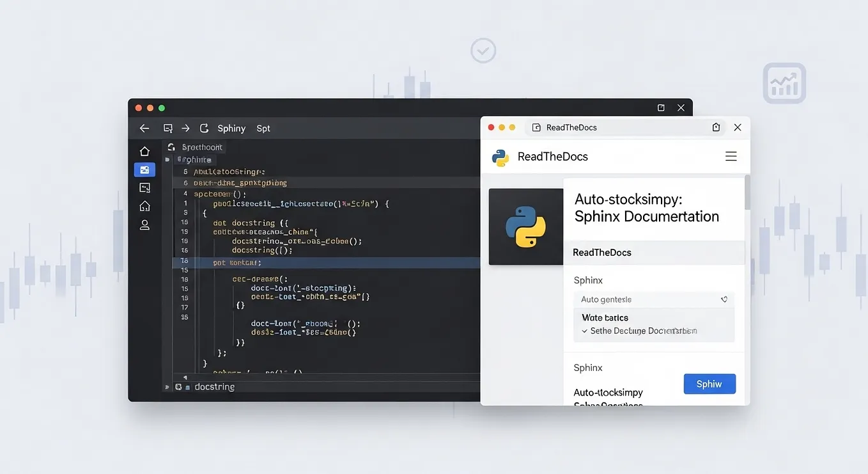The width and height of the screenshot is (868, 474).
Task: Open the hamburger menu in the ReadTheDocs window
Action: point(731,156)
